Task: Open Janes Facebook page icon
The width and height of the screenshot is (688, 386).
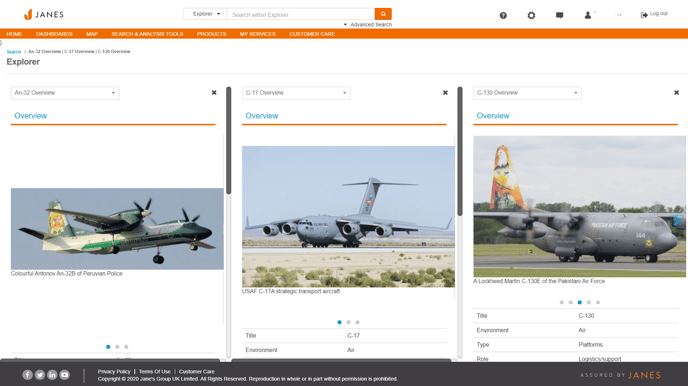Action: coord(27,375)
